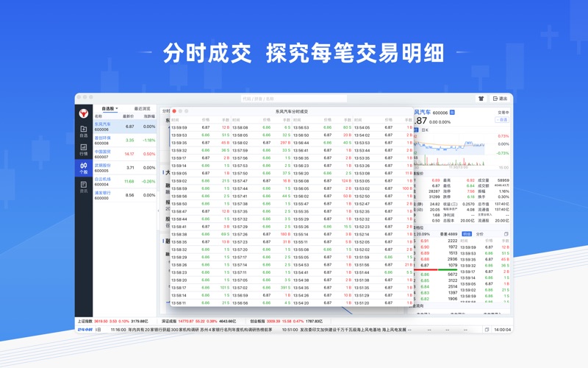Open the 资讯 news sidebar section
The width and height of the screenshot is (588, 368).
(83, 187)
